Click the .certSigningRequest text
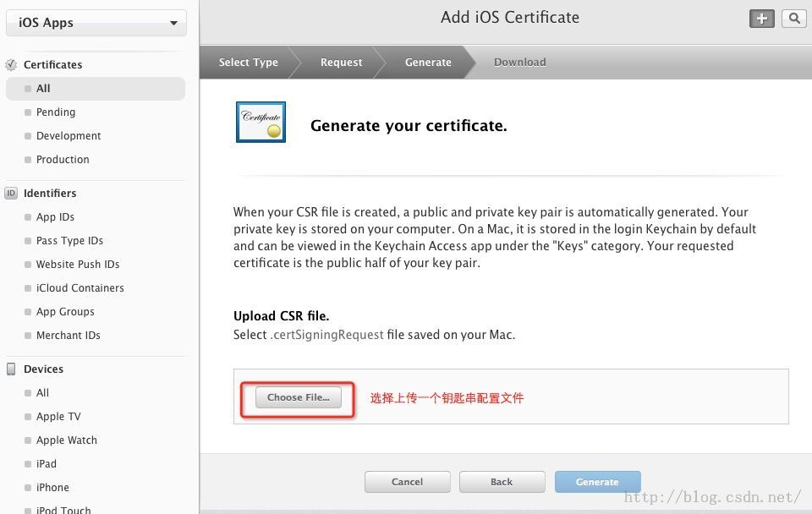812x514 pixels. 326,335
